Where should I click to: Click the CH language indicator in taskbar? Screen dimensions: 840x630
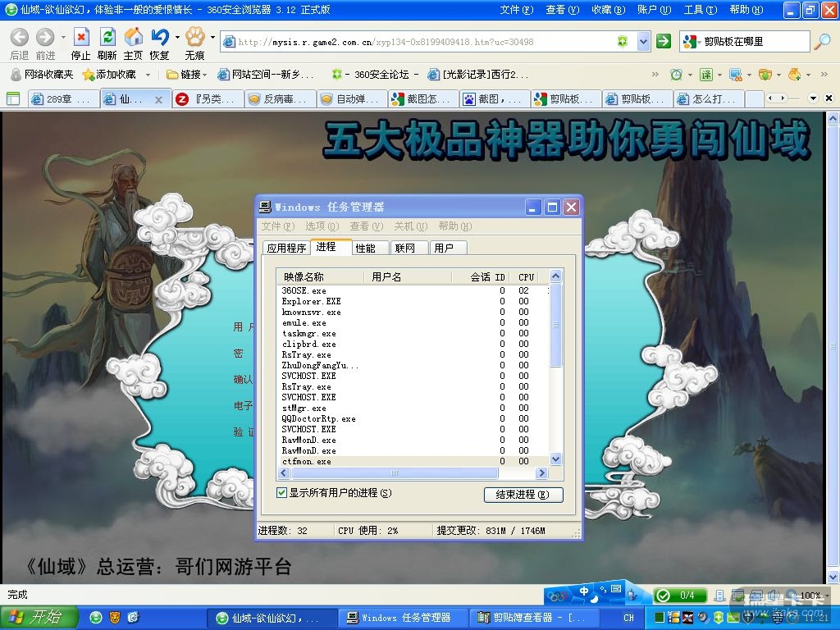629,618
